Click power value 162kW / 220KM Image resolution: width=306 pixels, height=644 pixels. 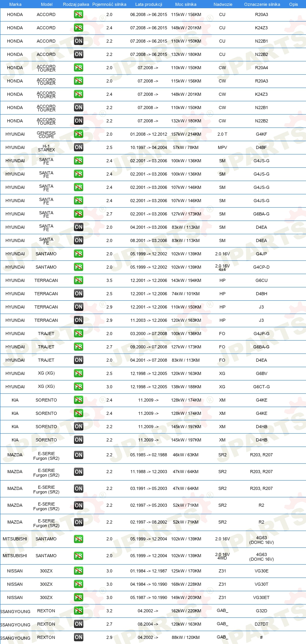pyautogui.click(x=186, y=611)
